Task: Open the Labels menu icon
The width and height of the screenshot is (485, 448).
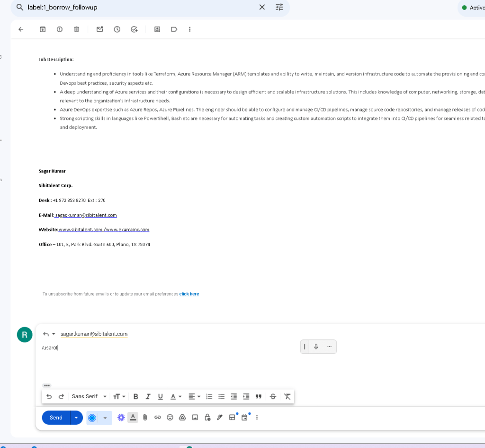Action: click(x=174, y=29)
